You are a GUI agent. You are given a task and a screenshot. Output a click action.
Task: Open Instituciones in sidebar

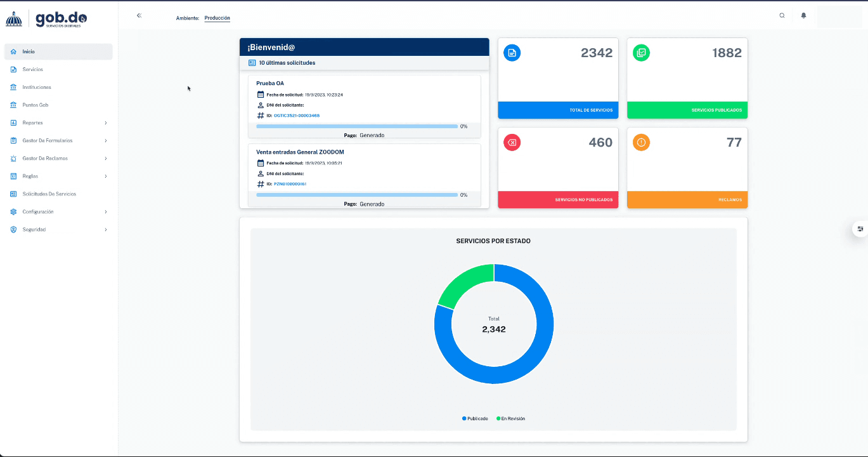click(x=58, y=87)
